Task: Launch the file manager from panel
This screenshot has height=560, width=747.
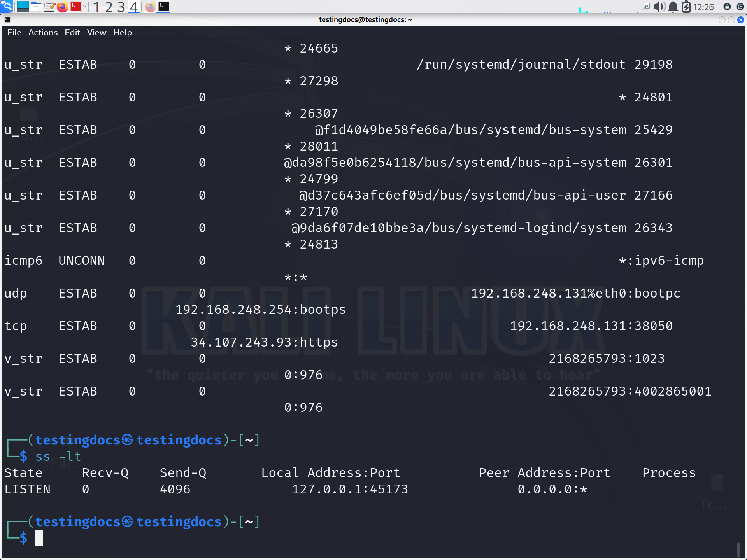Action: [36, 7]
